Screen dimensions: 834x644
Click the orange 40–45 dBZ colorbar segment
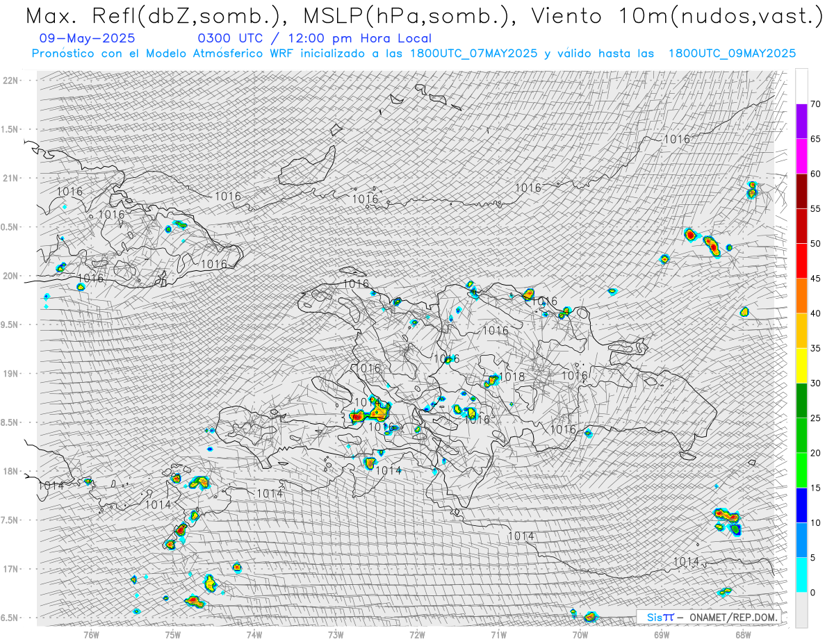(801, 296)
